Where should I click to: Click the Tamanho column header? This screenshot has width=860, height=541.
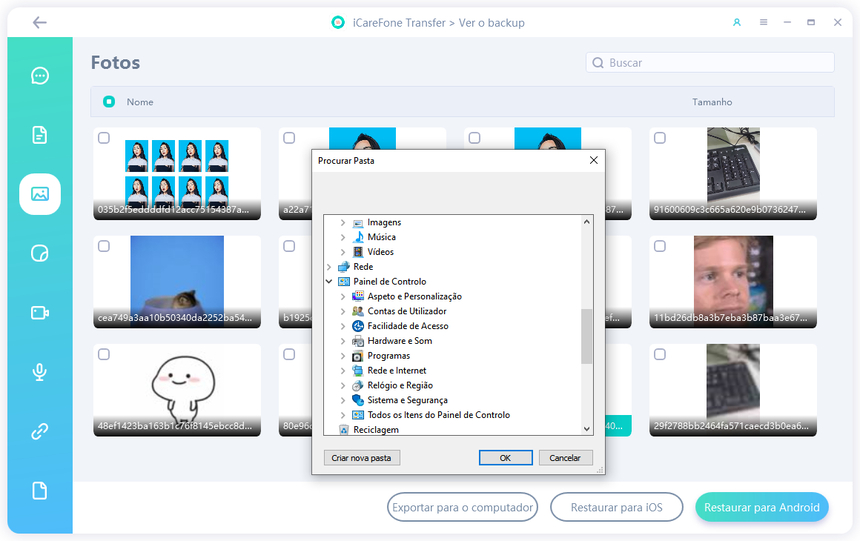point(712,102)
